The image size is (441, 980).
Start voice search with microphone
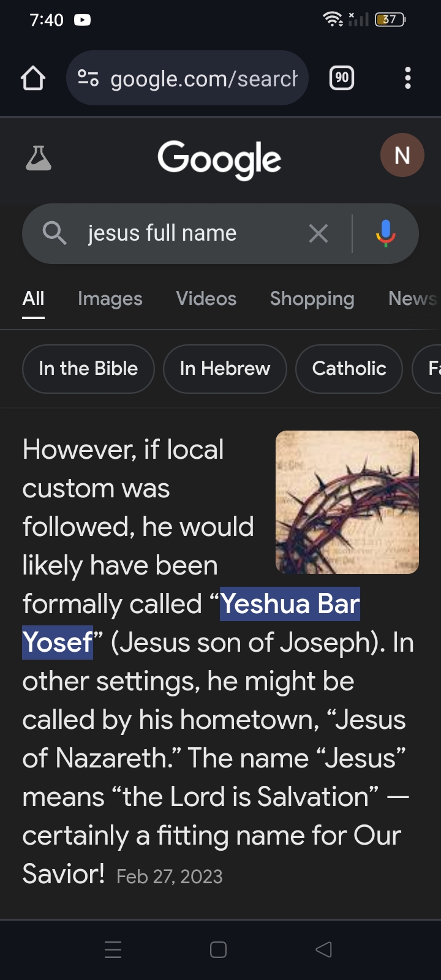(x=385, y=233)
